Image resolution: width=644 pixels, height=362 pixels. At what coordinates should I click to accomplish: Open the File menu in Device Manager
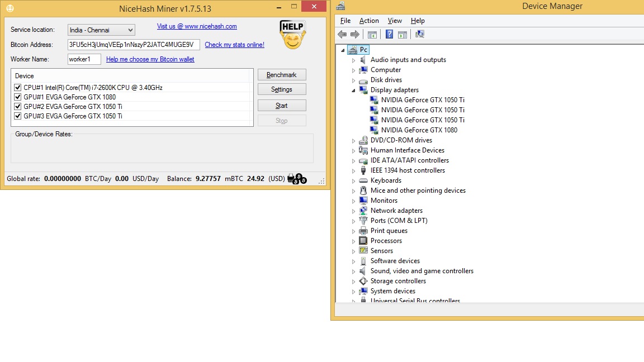coord(345,21)
